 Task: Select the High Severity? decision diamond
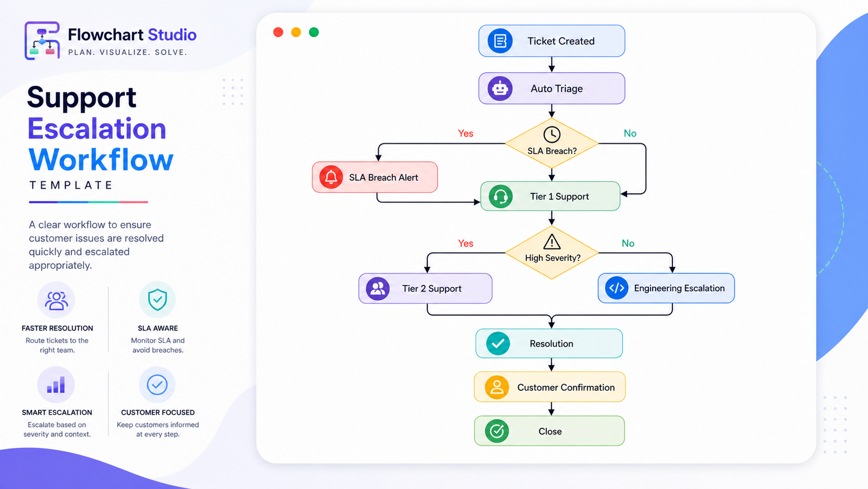(x=552, y=253)
